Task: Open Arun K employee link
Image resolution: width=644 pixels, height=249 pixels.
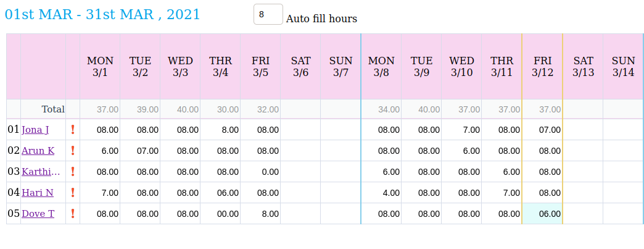Action: tap(38, 151)
